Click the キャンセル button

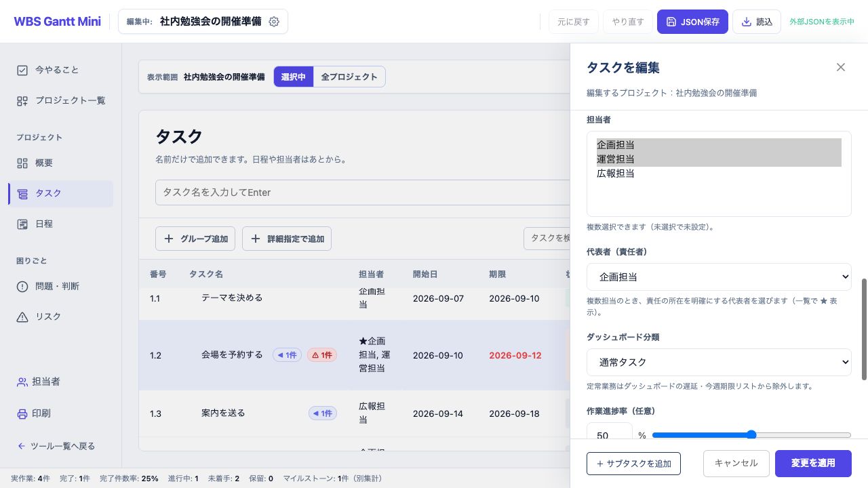(736, 463)
